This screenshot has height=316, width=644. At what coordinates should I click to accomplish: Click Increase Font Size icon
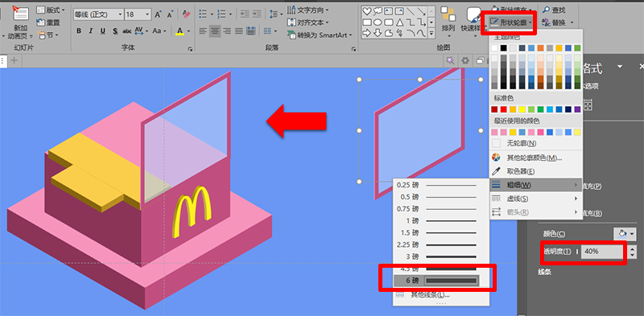pyautogui.click(x=158, y=14)
